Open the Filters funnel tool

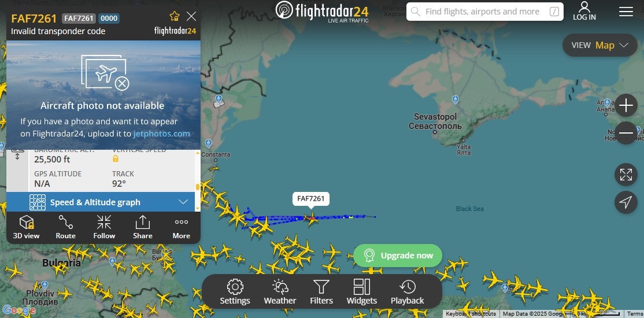coord(321,292)
